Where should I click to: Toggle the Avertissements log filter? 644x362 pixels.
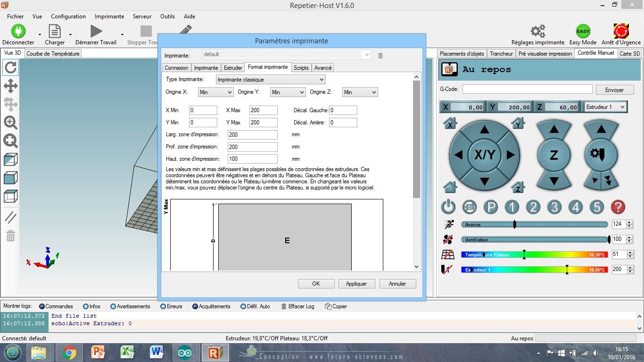coord(130,306)
